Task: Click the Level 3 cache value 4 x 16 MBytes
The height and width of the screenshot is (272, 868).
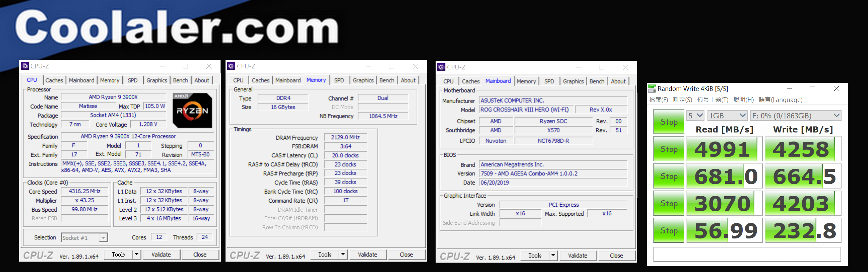Action: [x=164, y=218]
